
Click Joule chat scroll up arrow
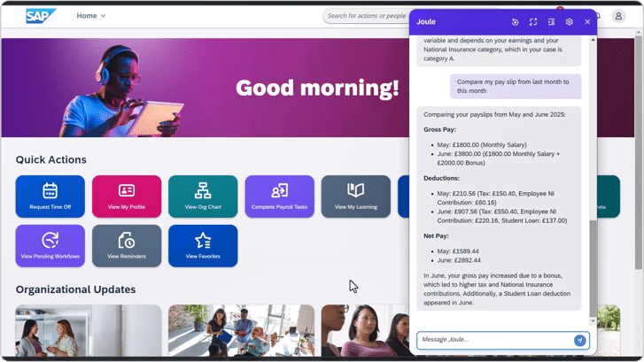coord(593,40)
